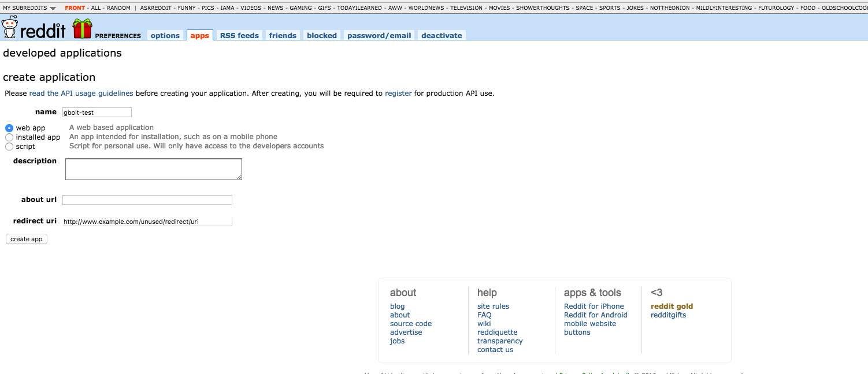868x374 pixels.
Task: Visit MOVIES from the top bar
Action: click(500, 8)
